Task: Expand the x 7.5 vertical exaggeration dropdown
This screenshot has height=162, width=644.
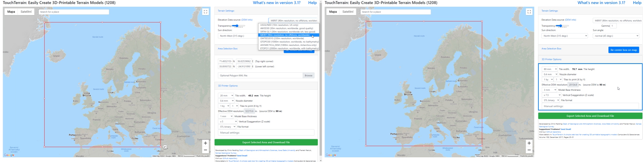Action: click(552, 95)
